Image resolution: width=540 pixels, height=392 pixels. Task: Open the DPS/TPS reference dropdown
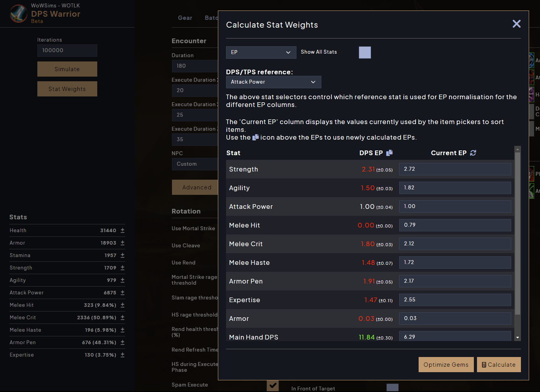(x=273, y=82)
